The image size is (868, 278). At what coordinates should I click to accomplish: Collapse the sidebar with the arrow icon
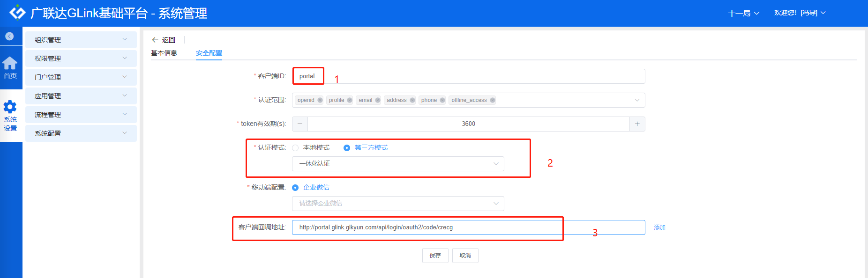[x=9, y=36]
